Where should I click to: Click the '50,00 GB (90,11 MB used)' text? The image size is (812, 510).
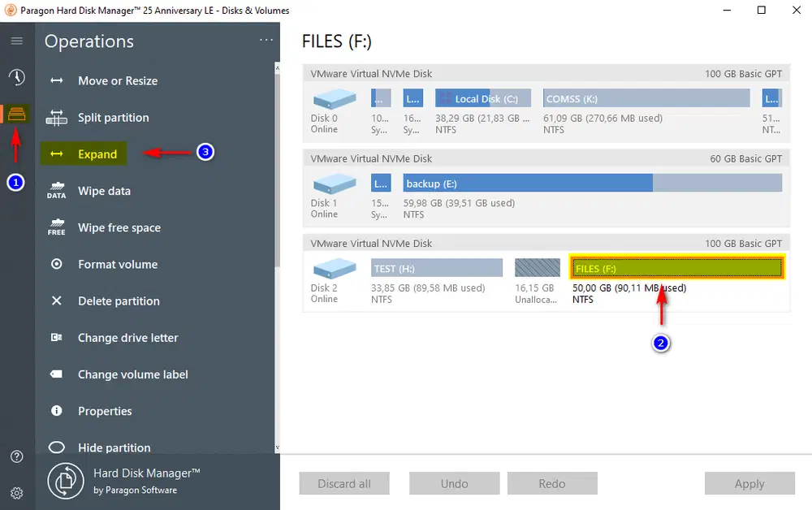(x=629, y=287)
